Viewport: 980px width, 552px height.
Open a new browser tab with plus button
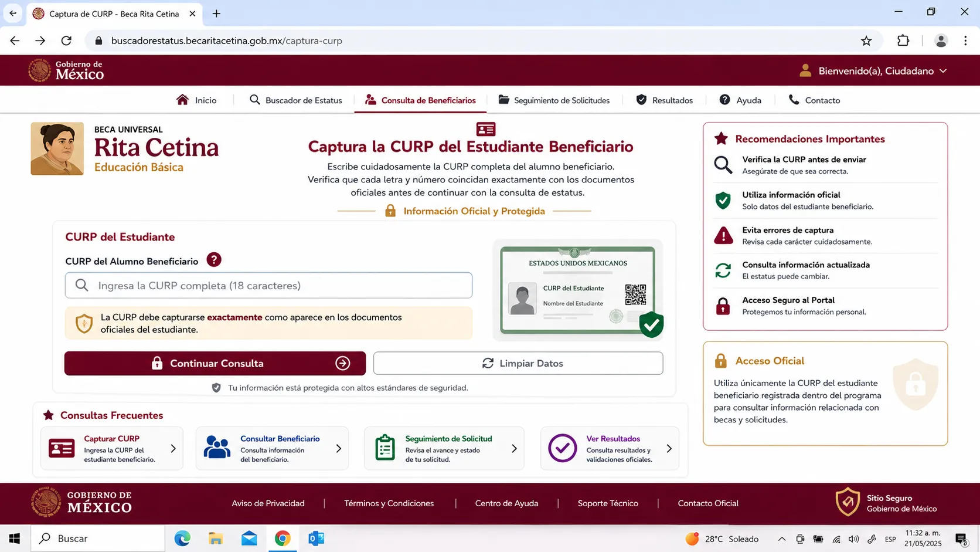(216, 13)
